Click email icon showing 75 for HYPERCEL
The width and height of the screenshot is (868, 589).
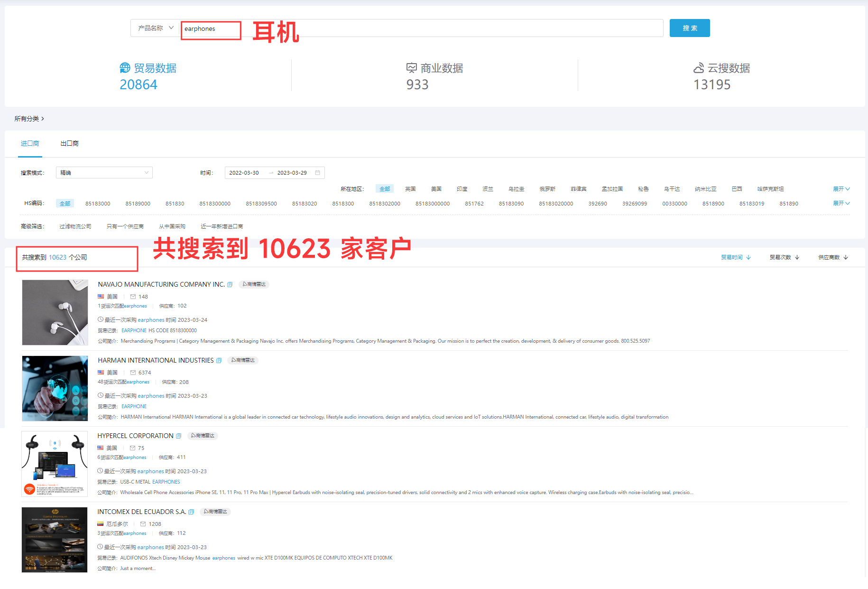point(133,448)
